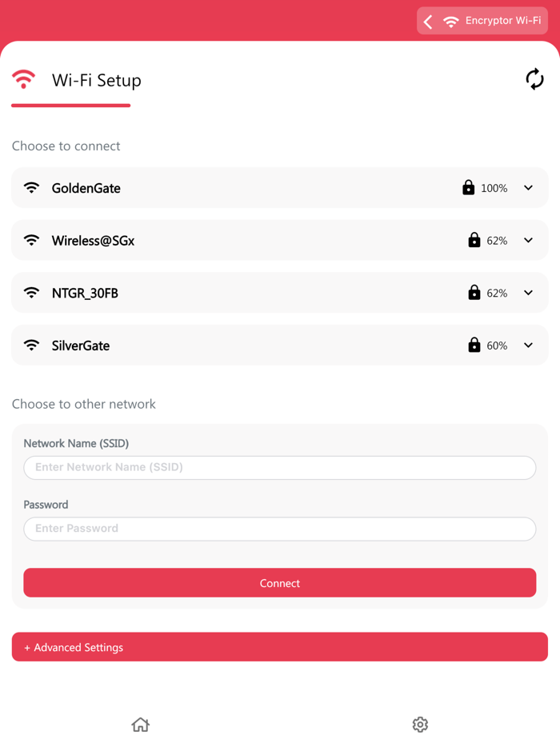Click the Wi-Fi icon inside the Encryptor Wi-Fi pill

tap(450, 21)
